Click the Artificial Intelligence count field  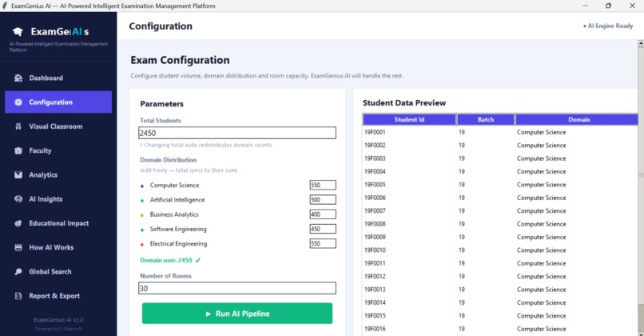coord(323,199)
